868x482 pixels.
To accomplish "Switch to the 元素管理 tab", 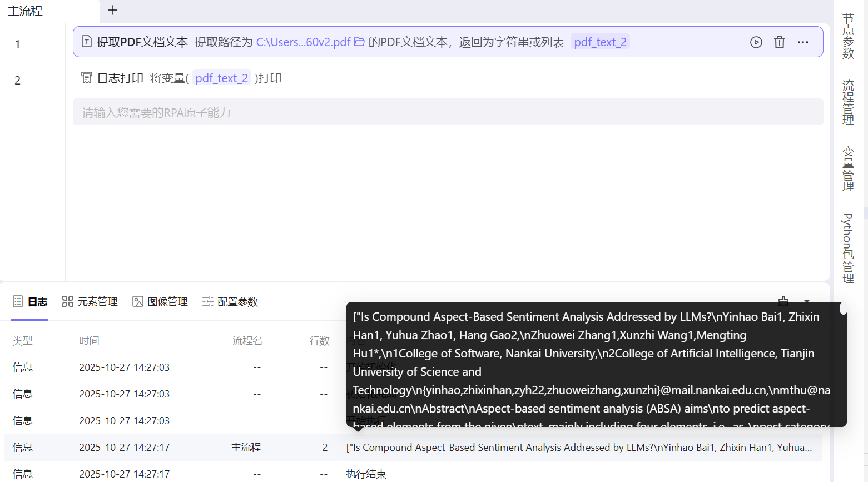I will (90, 302).
